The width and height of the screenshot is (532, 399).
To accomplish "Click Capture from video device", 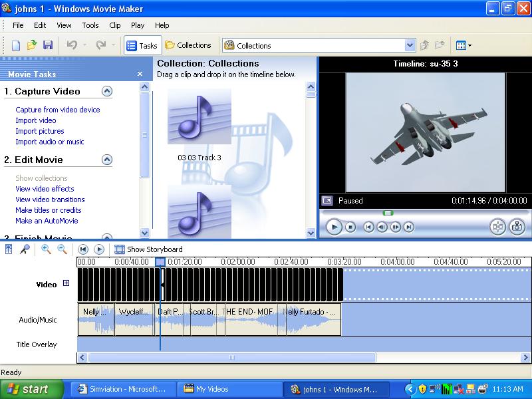I will 58,110.
